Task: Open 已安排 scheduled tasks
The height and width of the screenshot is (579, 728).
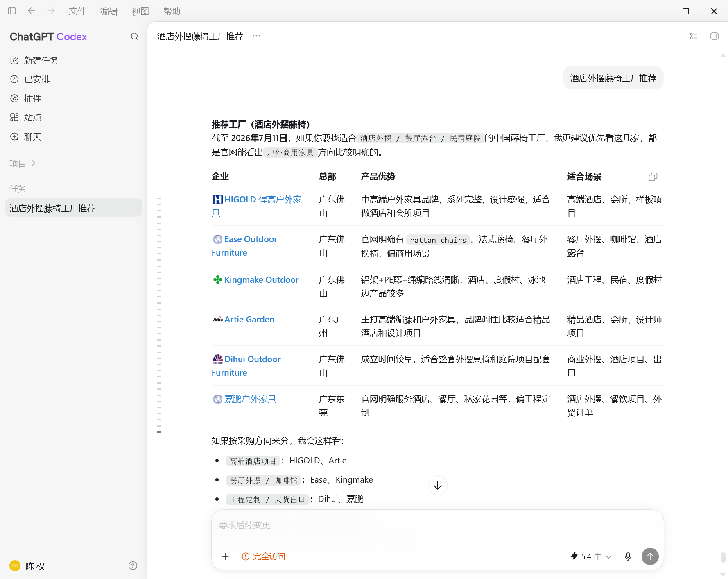Action: coord(73,79)
